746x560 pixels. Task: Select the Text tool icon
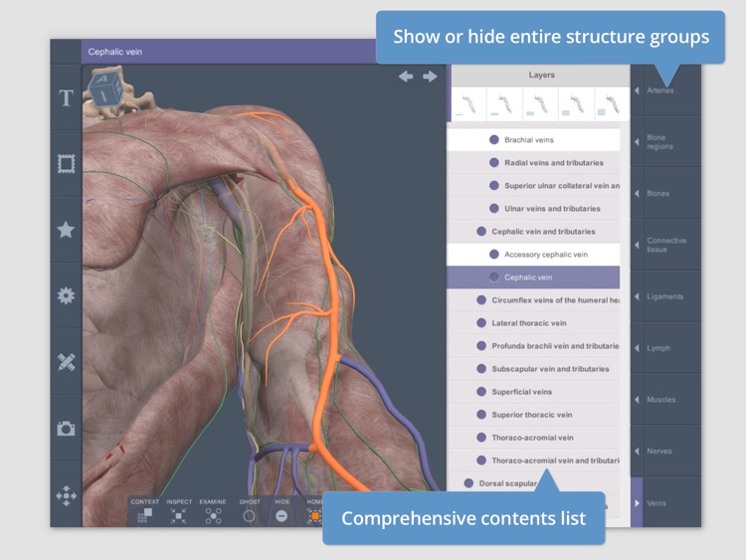pos(66,98)
